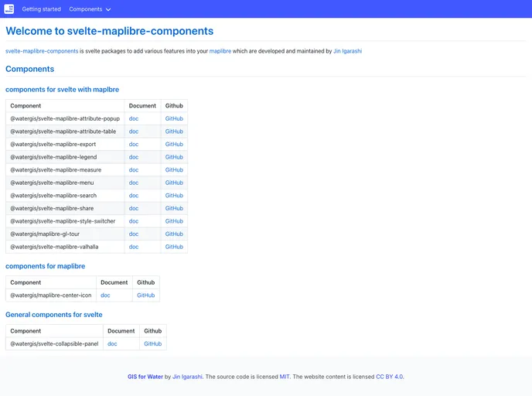Image resolution: width=532 pixels, height=396 pixels.
Task: Expand the Components dropdown in navbar
Action: [x=90, y=9]
